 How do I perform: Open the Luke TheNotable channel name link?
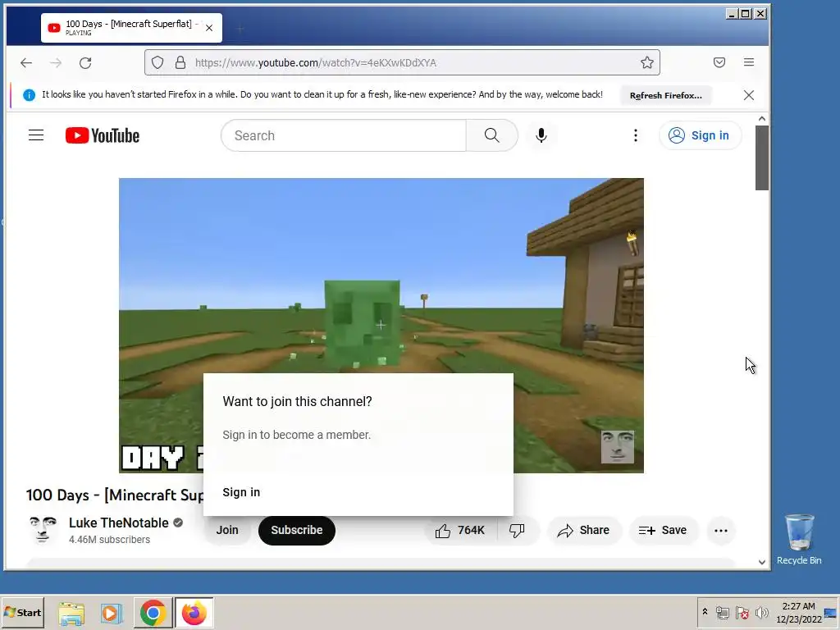coord(118,523)
